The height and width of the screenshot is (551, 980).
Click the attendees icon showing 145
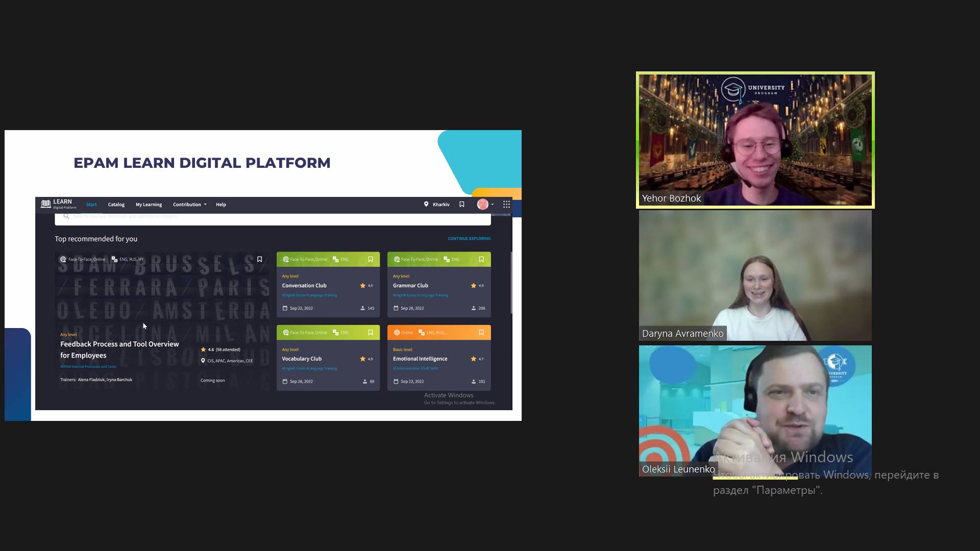click(363, 308)
